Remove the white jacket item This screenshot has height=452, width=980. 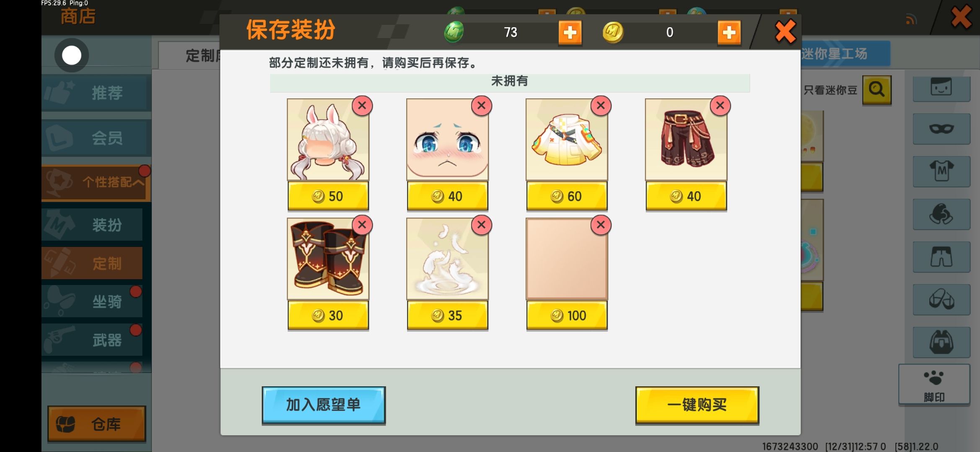point(601,105)
